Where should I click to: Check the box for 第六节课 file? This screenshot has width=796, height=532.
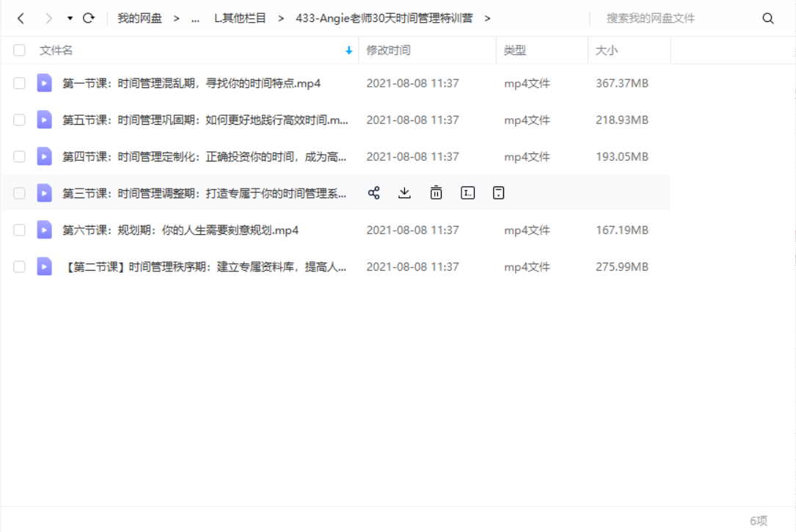coord(19,230)
